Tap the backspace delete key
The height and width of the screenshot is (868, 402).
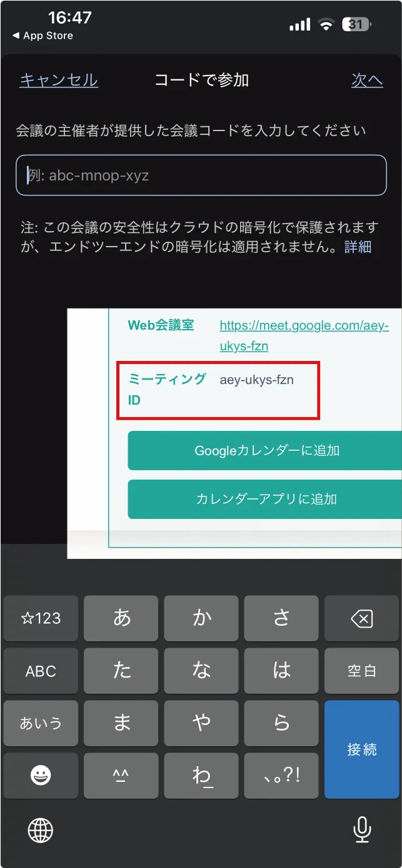[361, 618]
